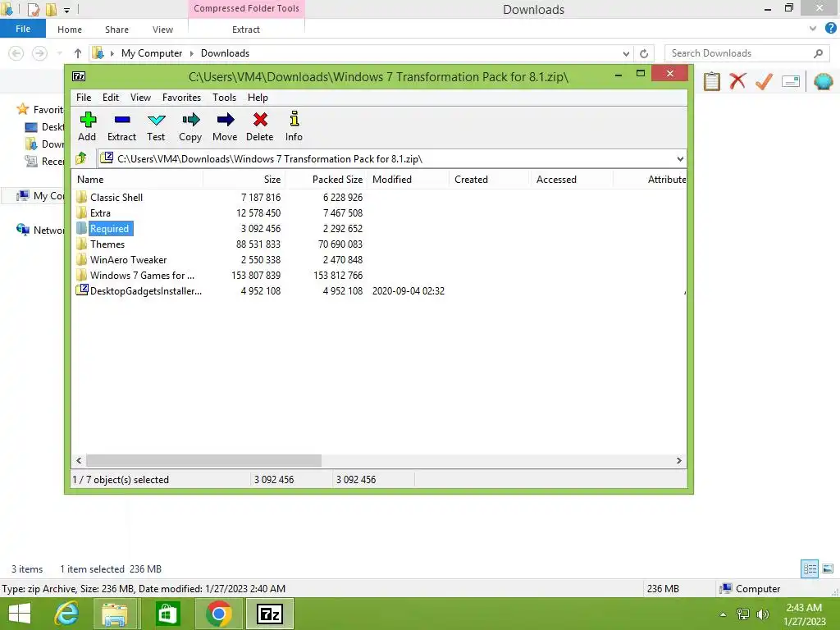Open the 7-Zip File menu
840x630 pixels.
click(84, 98)
